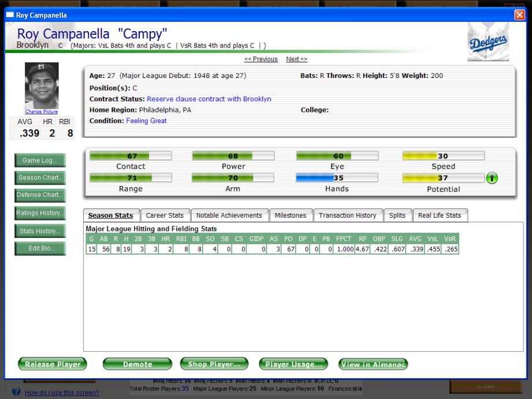View the Transaction History tab
The image size is (532, 399).
pyautogui.click(x=348, y=215)
